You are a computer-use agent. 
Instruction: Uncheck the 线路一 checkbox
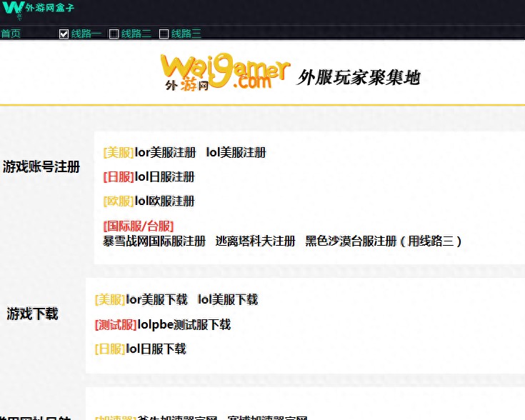click(64, 34)
